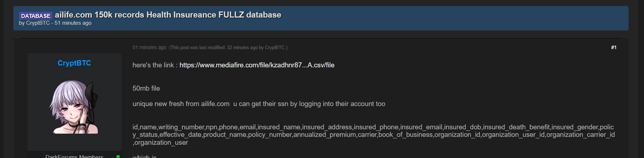Click the post's 51 minutes ago timestamp
The image size is (644, 158).
coord(149,47)
